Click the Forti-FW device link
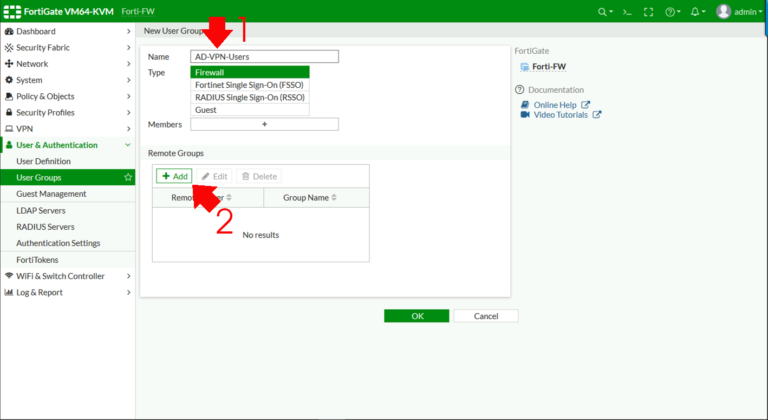The width and height of the screenshot is (768, 420). tap(549, 67)
